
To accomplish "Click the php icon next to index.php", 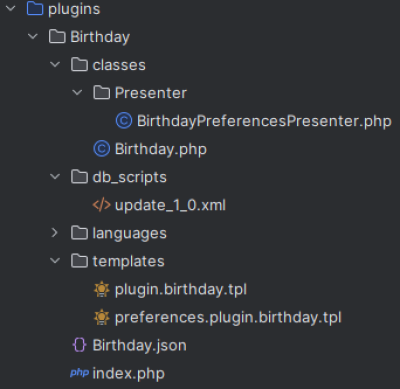I will (79, 373).
